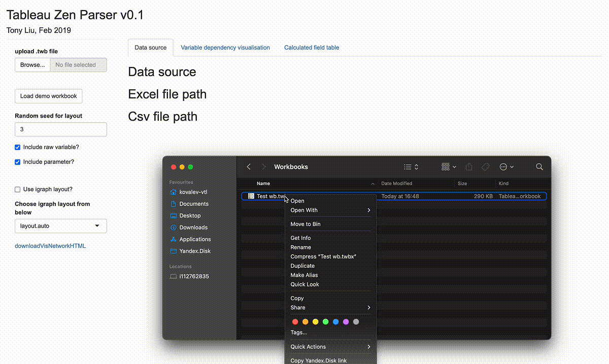Apply the orange tag color
This screenshot has width=609, height=364.
tap(306, 322)
